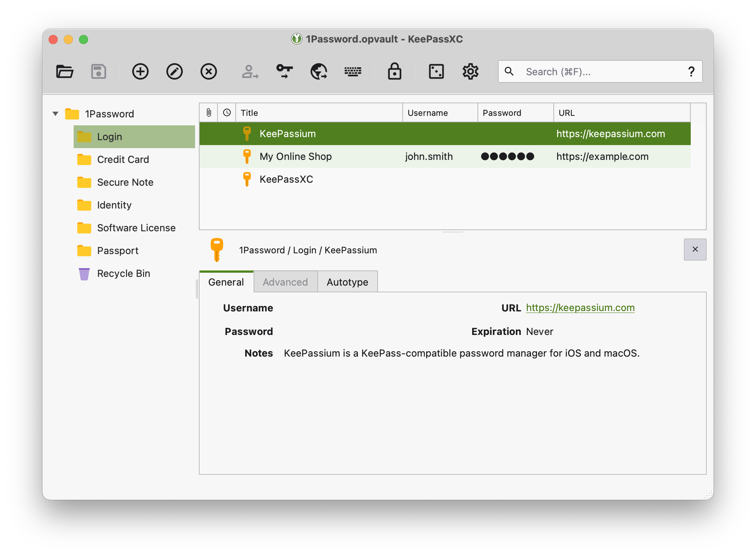
Task: Click the Lock Database padlock icon
Action: 394,71
